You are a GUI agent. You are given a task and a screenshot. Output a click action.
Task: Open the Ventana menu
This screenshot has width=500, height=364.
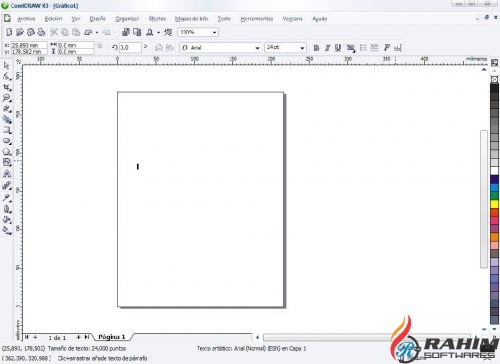[x=292, y=19]
